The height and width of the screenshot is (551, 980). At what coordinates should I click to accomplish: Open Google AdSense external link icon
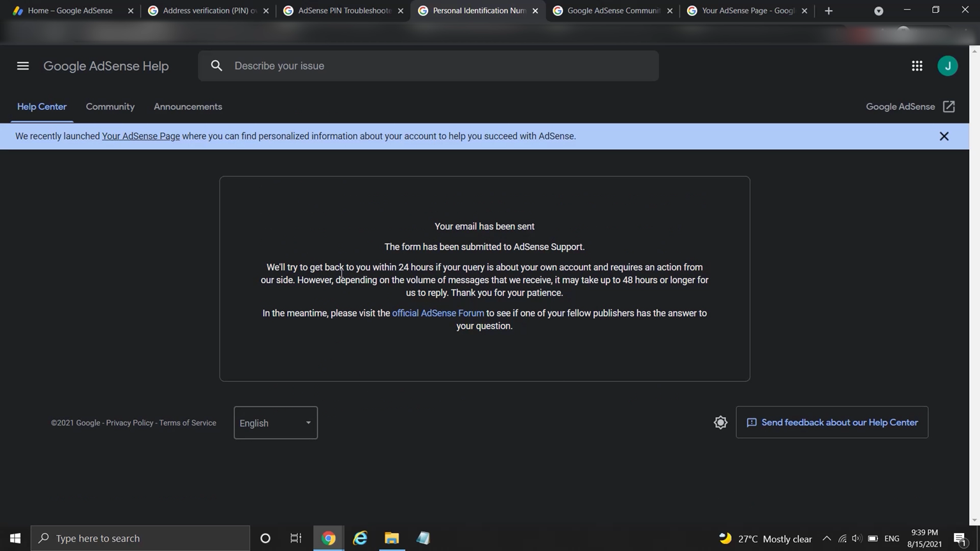[949, 107]
